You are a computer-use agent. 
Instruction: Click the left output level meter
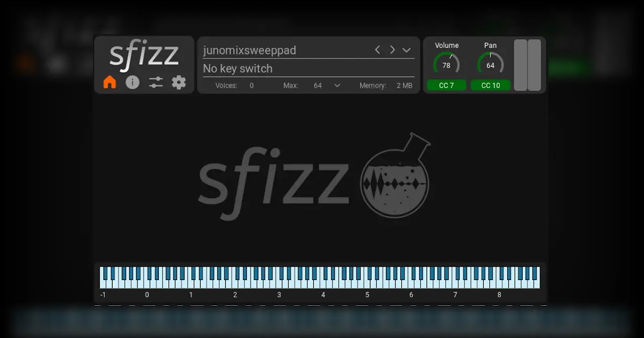pyautogui.click(x=521, y=65)
